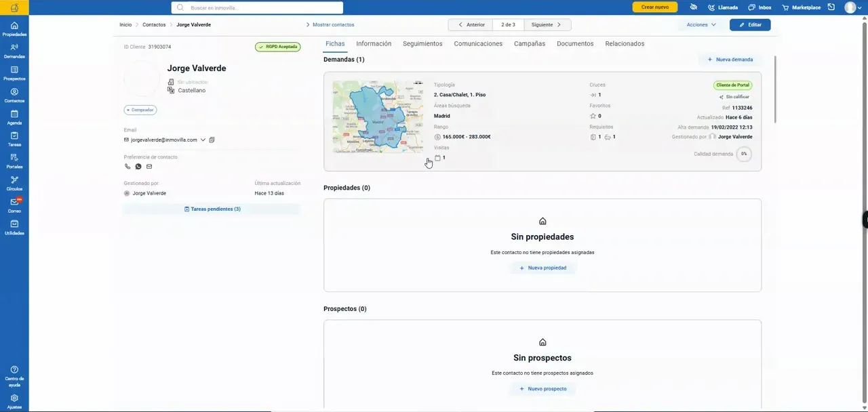
Task: Click the RGPD Aceptada badge
Action: pyautogui.click(x=278, y=47)
